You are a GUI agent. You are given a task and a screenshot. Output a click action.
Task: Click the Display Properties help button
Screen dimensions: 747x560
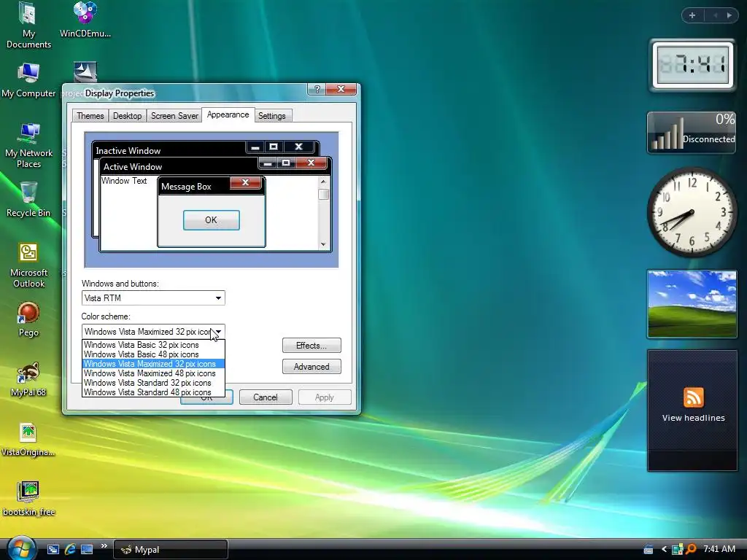point(317,89)
